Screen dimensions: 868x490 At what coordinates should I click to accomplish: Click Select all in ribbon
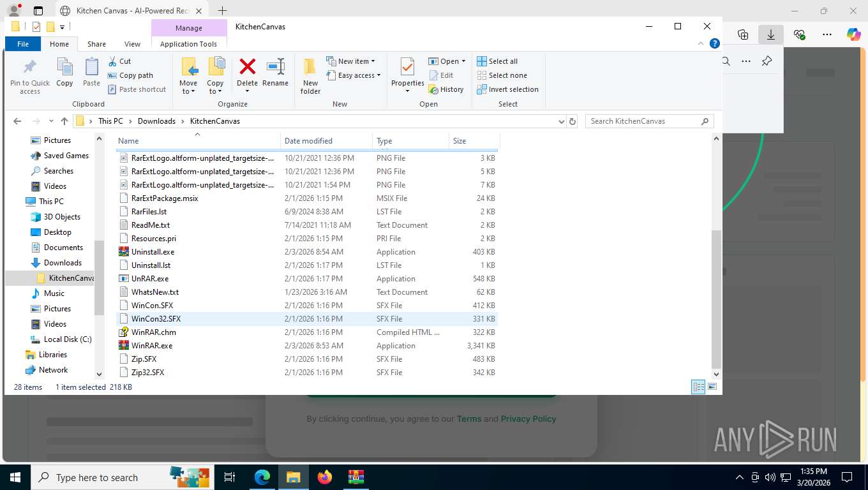[x=497, y=61]
